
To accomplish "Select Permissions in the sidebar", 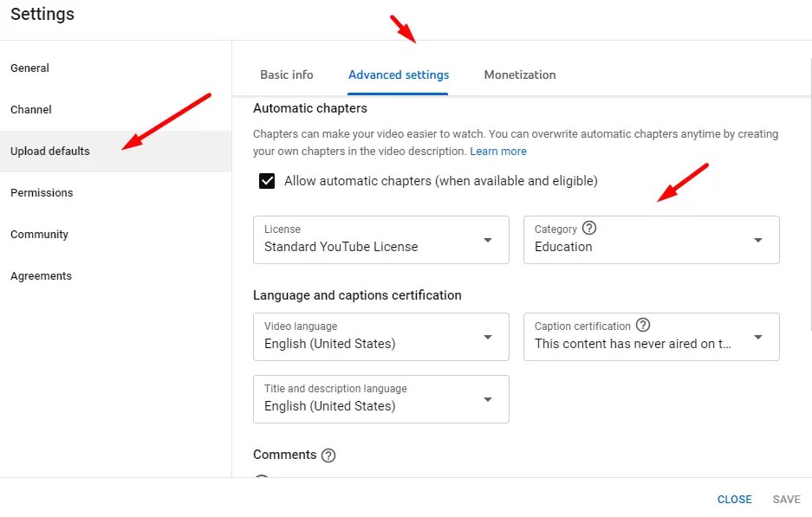I will click(41, 192).
